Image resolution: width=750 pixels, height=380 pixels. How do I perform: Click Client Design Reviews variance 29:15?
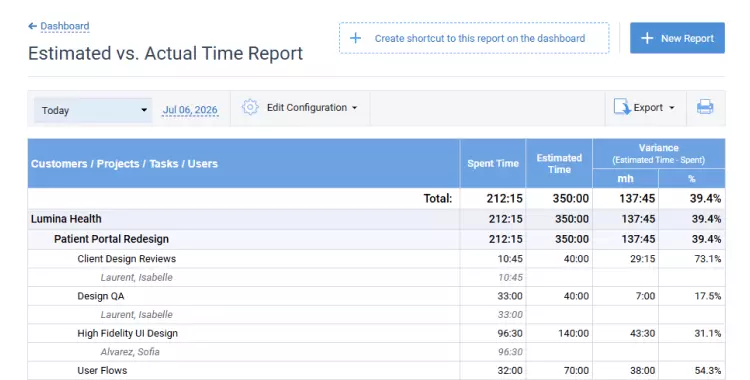pos(643,259)
